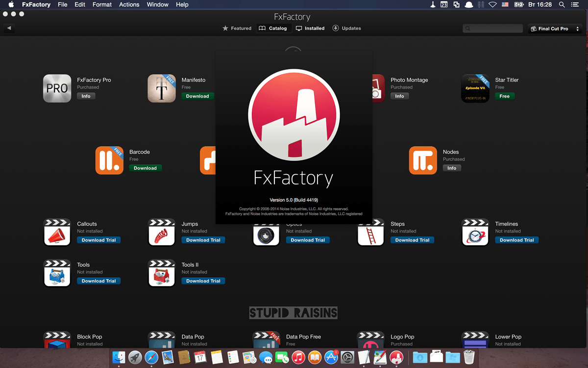Open the Format menu
Image resolution: width=588 pixels, height=368 pixels.
(x=102, y=4)
